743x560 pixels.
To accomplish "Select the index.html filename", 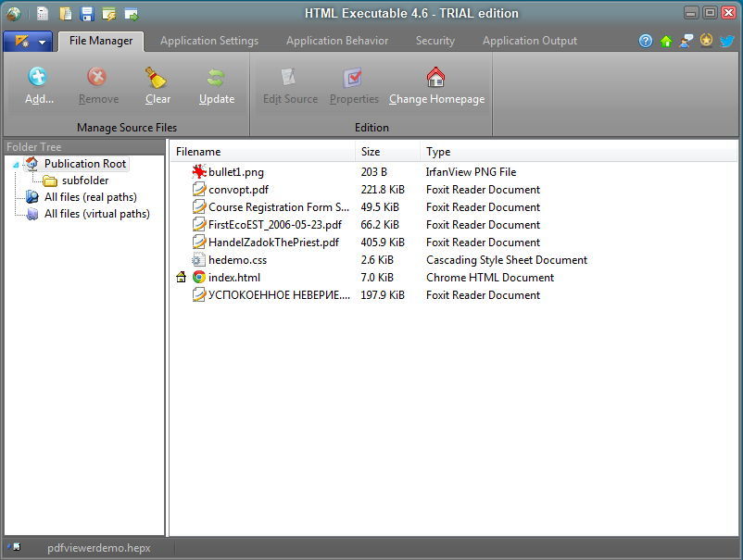I will pyautogui.click(x=234, y=278).
